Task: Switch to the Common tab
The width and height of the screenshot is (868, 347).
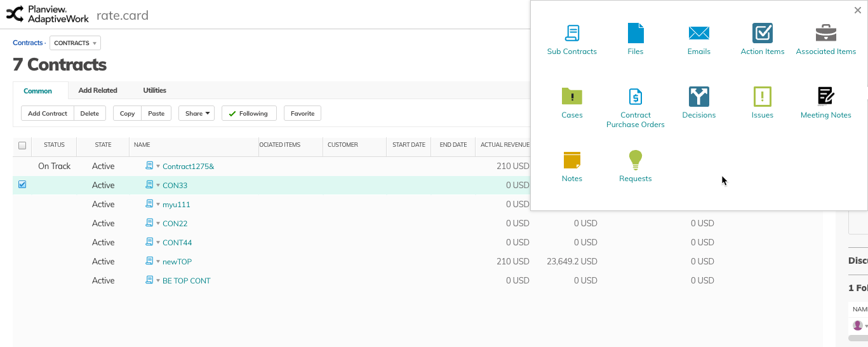Action: tap(38, 91)
